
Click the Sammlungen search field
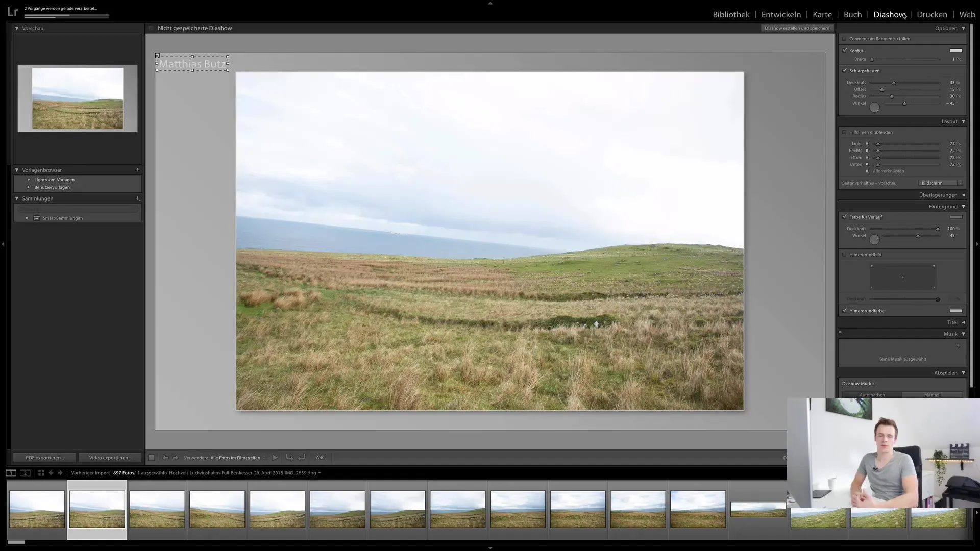click(x=78, y=209)
